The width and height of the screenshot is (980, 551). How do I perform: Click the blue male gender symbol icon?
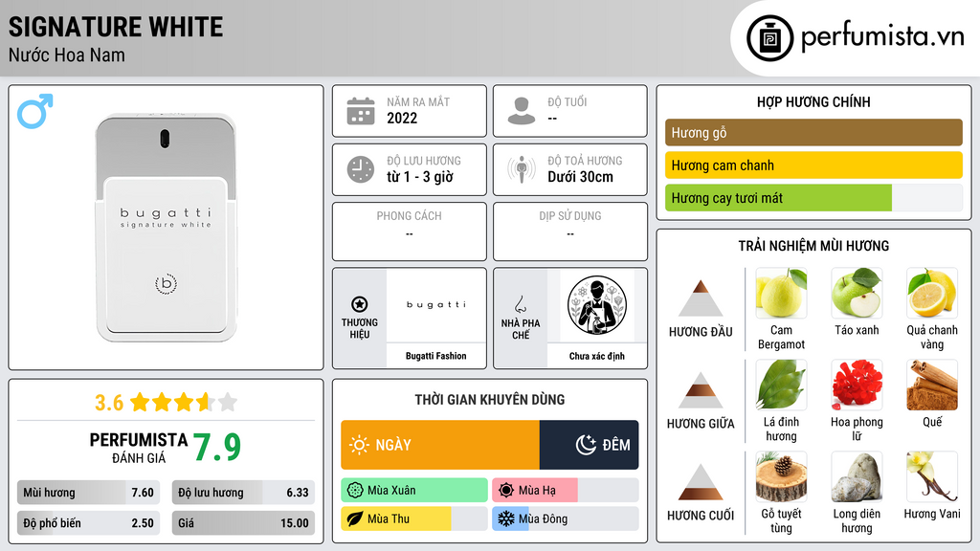[x=35, y=111]
